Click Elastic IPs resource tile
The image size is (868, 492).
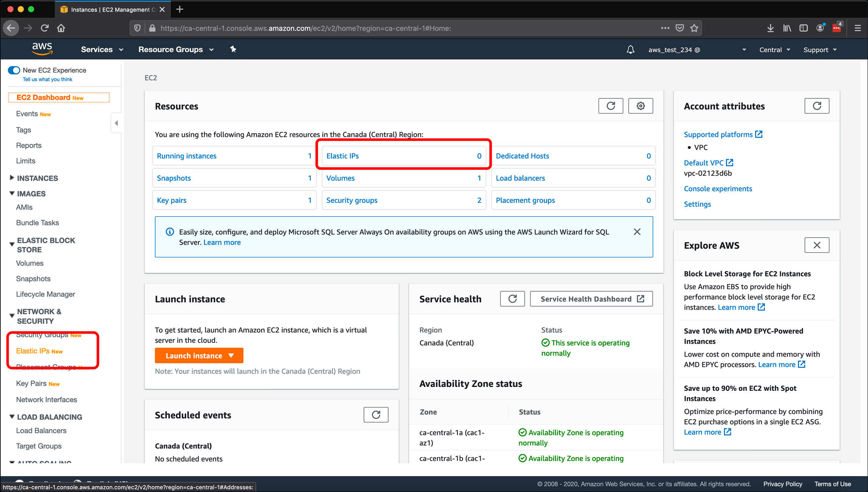(x=404, y=156)
